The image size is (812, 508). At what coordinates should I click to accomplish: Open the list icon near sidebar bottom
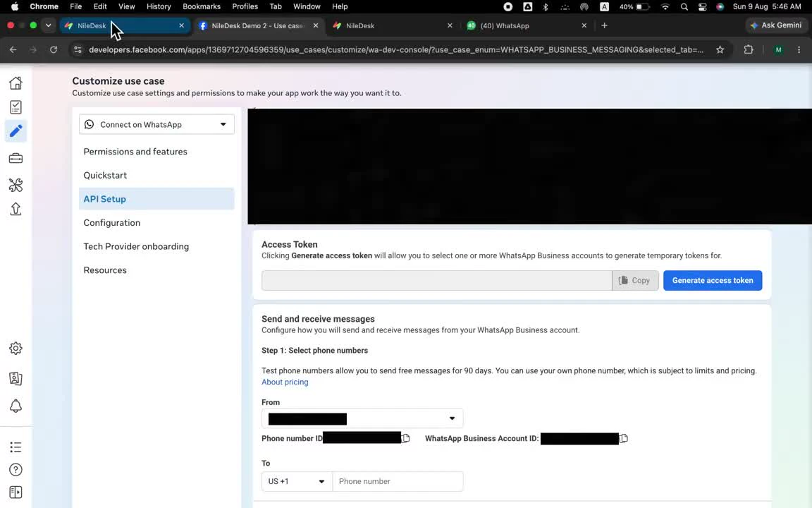[x=16, y=447]
